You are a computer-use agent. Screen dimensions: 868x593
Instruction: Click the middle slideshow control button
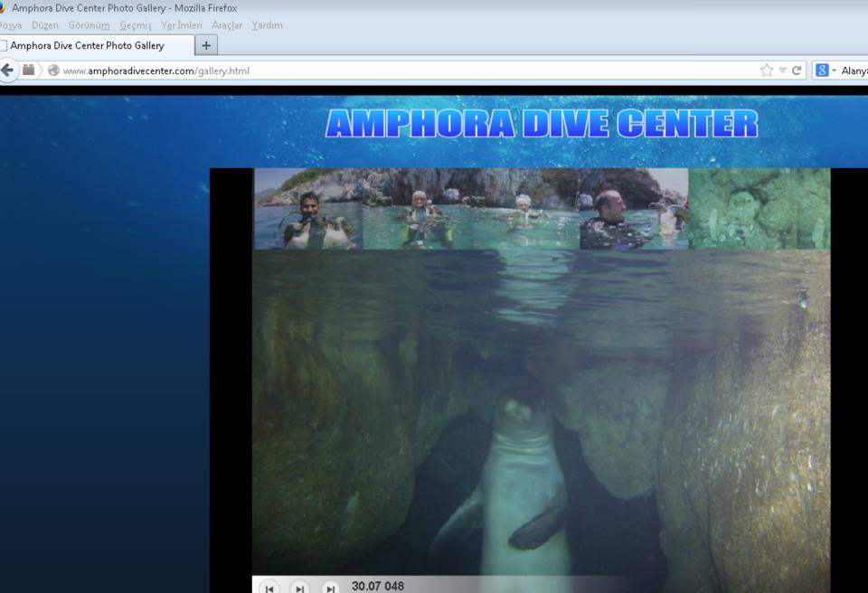click(x=299, y=588)
